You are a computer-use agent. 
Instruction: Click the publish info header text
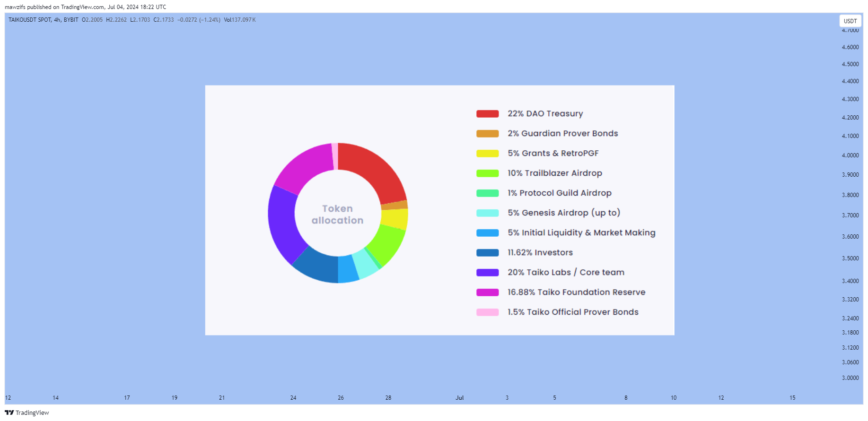(86, 7)
